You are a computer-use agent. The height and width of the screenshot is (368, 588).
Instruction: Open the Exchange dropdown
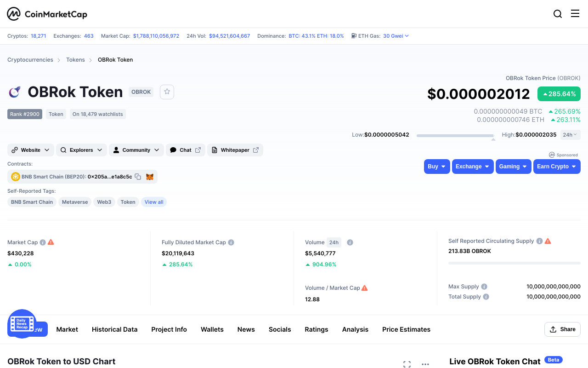(x=473, y=167)
